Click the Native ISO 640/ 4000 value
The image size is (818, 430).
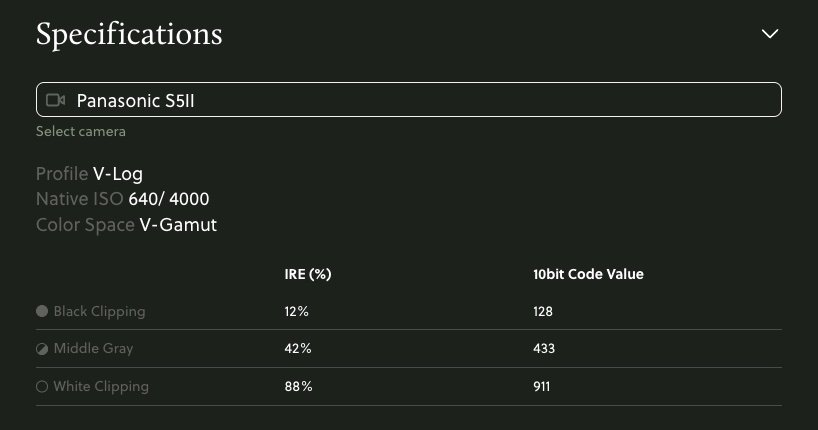[169, 199]
